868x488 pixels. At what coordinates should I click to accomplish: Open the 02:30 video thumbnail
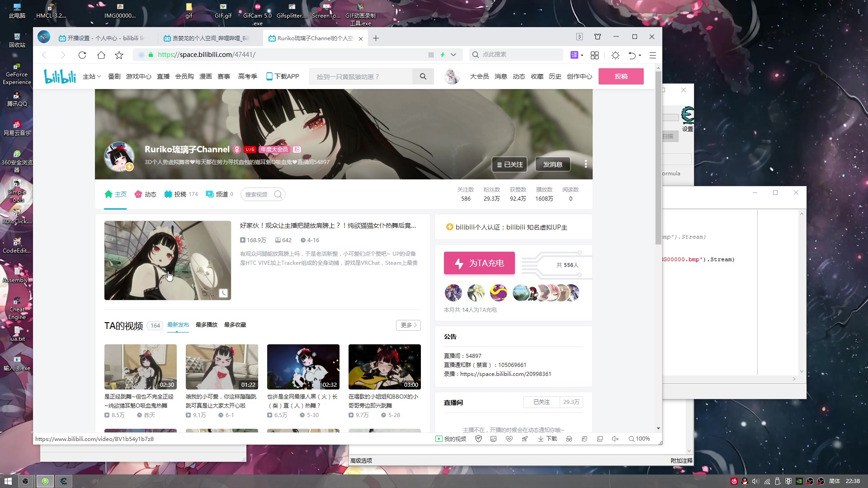141,367
